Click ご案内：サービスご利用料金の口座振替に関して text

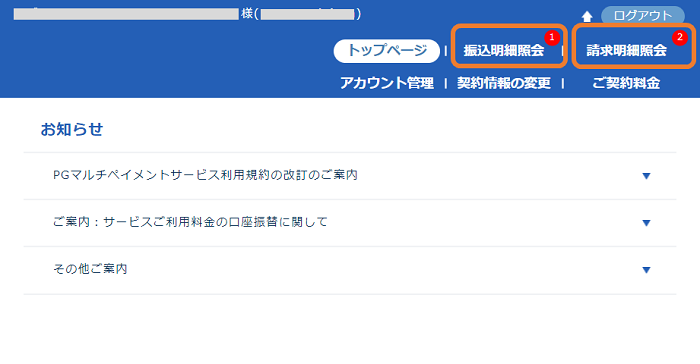(x=190, y=222)
